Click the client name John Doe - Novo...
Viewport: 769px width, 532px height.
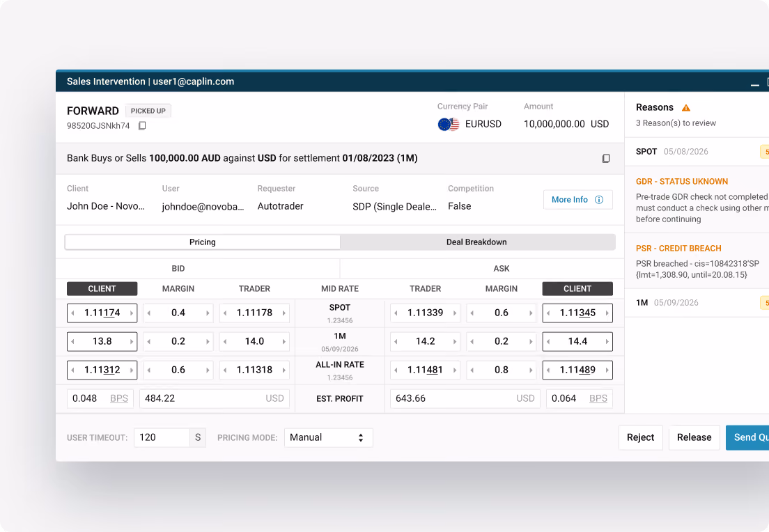pos(106,206)
